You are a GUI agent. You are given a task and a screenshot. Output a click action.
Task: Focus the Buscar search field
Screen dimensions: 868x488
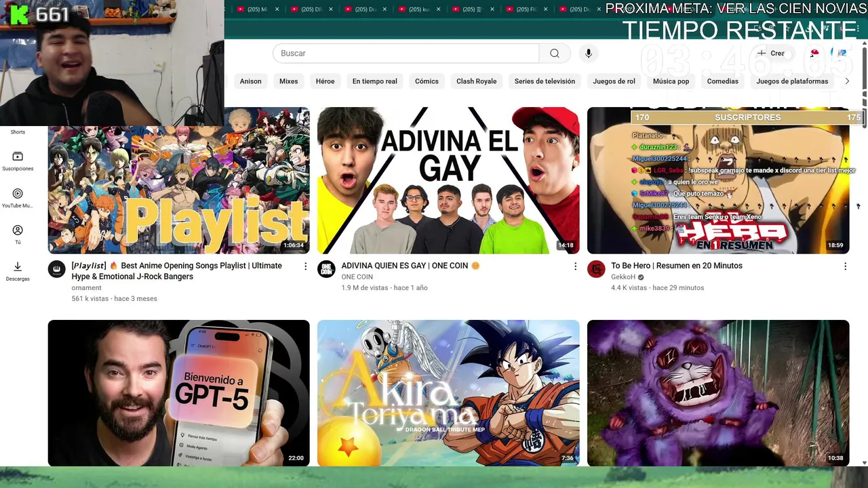[406, 54]
